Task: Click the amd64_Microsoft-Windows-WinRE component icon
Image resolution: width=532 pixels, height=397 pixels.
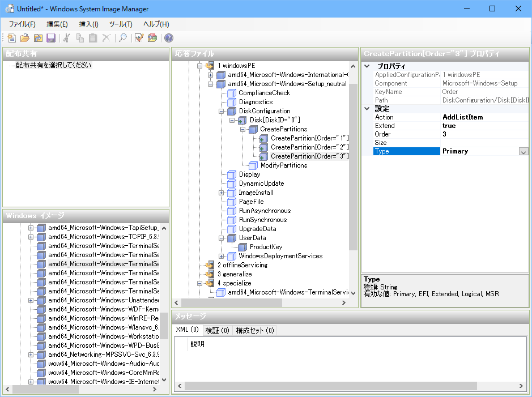Action: (x=41, y=318)
